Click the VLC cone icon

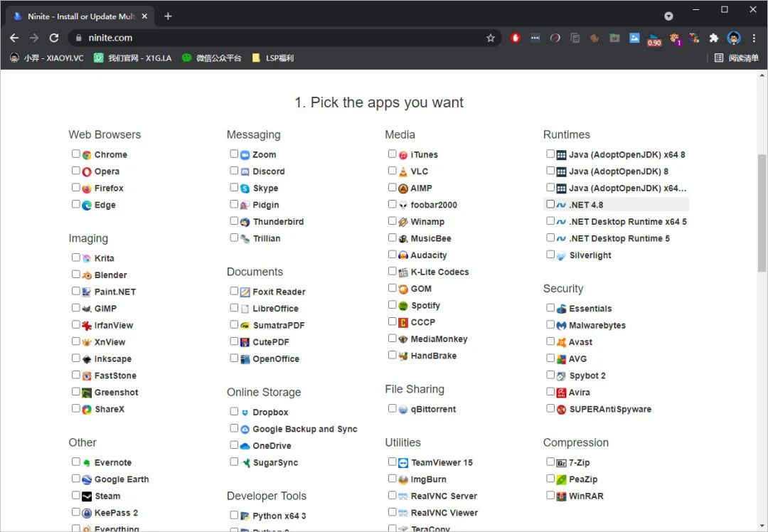(403, 171)
